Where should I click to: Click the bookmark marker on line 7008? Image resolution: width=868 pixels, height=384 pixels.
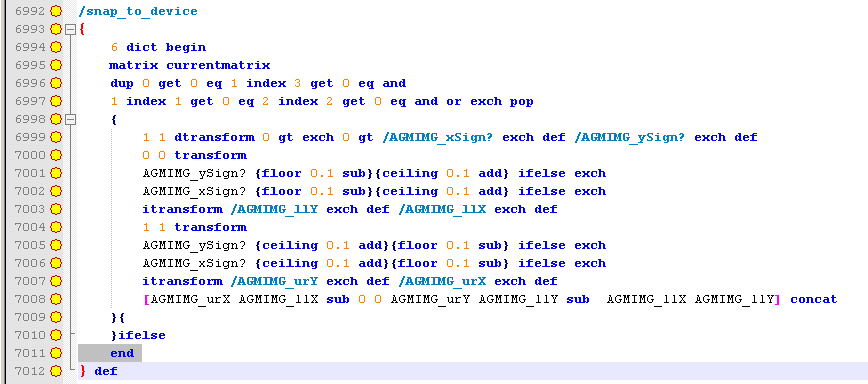[56, 299]
